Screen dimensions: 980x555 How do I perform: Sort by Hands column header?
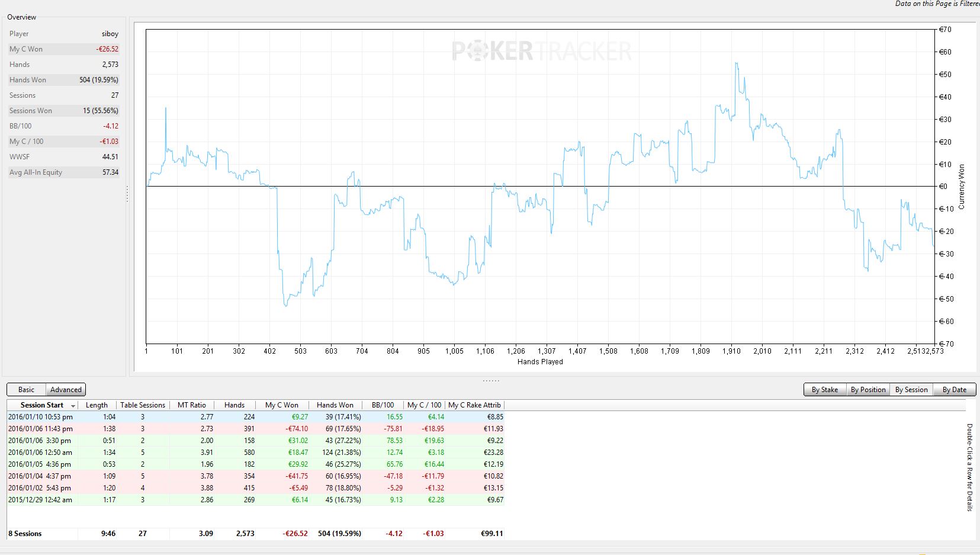234,405
